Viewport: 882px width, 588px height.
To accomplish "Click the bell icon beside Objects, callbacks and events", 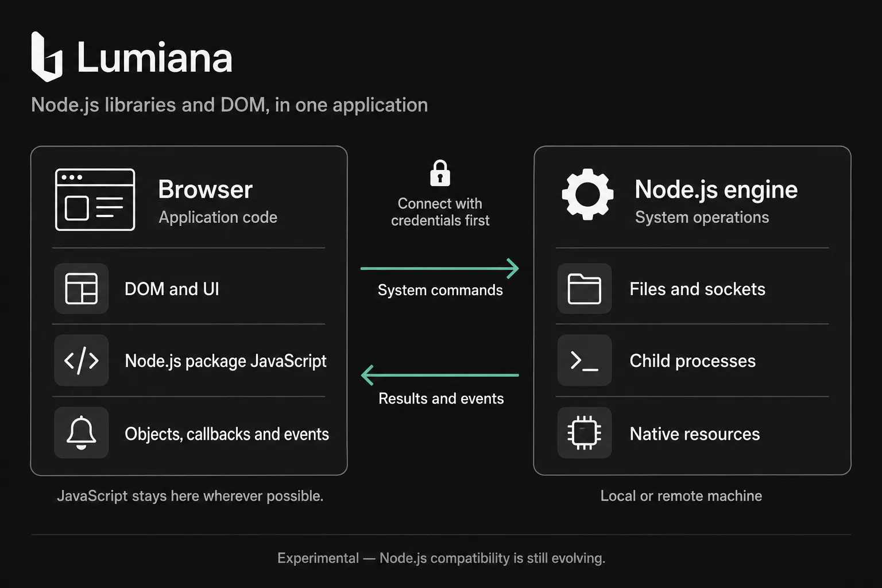I will [82, 432].
